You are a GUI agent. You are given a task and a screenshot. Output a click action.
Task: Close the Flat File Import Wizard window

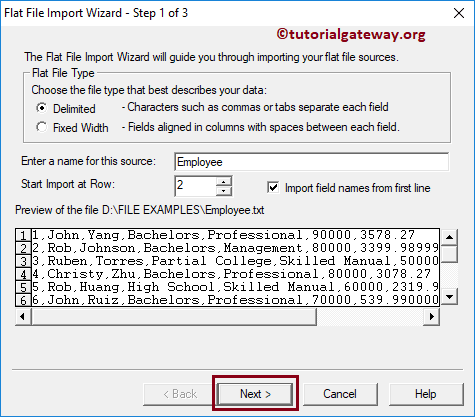click(459, 13)
